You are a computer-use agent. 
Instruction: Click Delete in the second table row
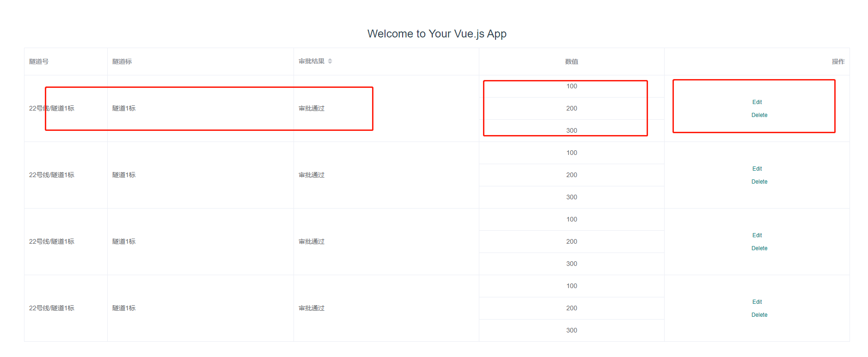(x=759, y=181)
